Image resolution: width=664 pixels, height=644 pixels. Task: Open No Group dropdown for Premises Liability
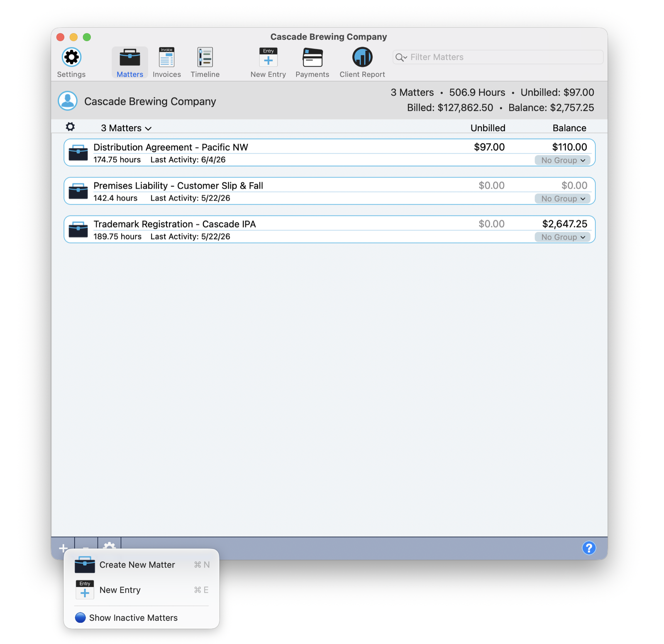562,199
